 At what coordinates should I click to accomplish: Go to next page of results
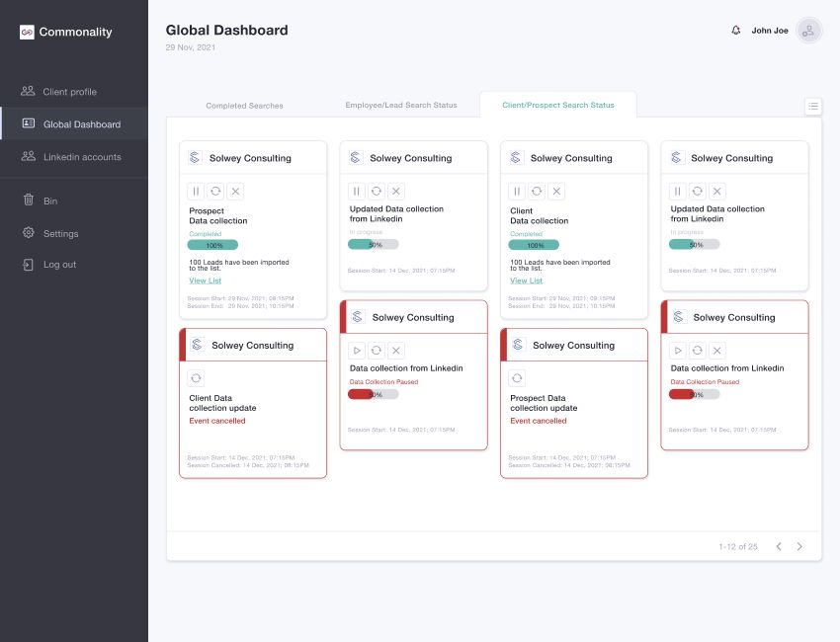pyautogui.click(x=799, y=546)
